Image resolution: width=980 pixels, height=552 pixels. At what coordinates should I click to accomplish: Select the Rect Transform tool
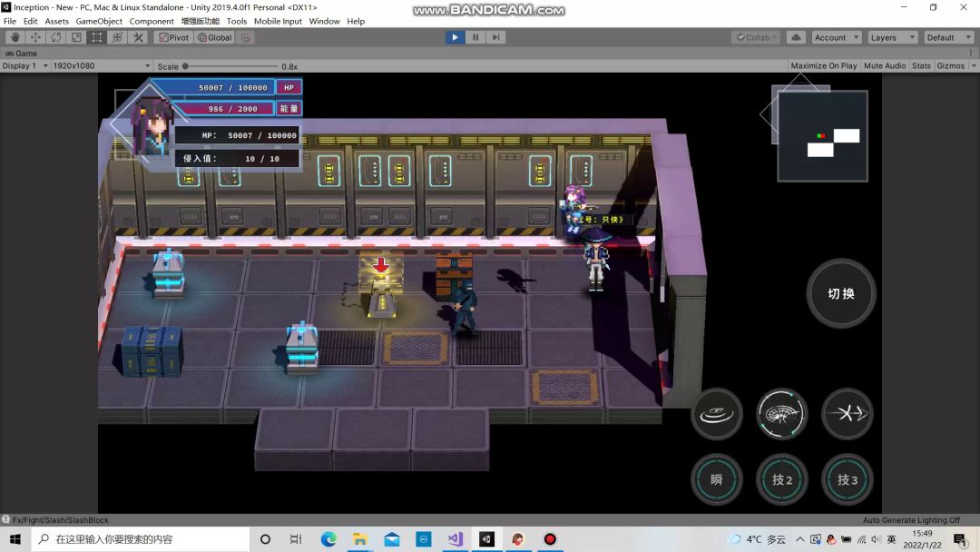(97, 37)
